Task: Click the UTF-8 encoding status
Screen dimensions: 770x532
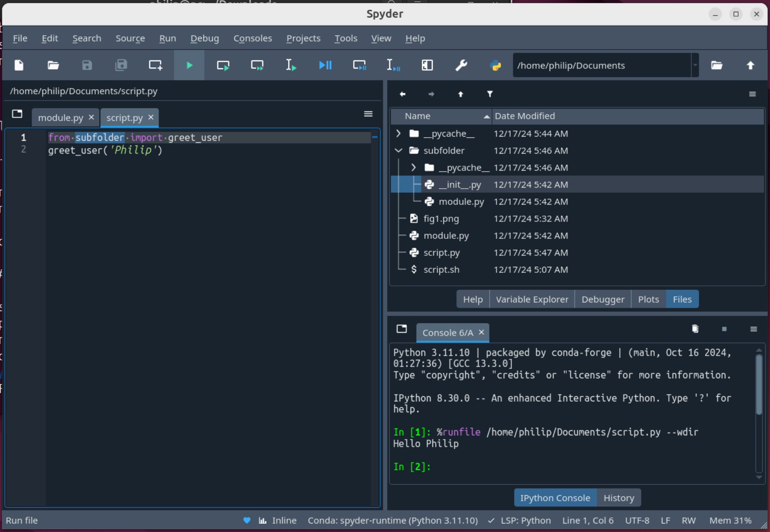Action: coord(637,521)
